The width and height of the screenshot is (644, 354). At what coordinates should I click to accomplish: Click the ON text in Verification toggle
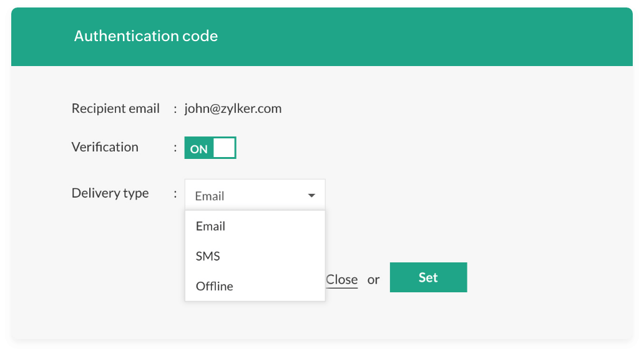tap(198, 149)
